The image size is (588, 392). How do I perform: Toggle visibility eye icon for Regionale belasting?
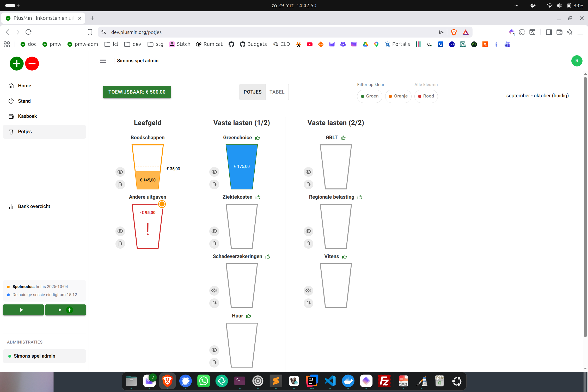(x=308, y=231)
